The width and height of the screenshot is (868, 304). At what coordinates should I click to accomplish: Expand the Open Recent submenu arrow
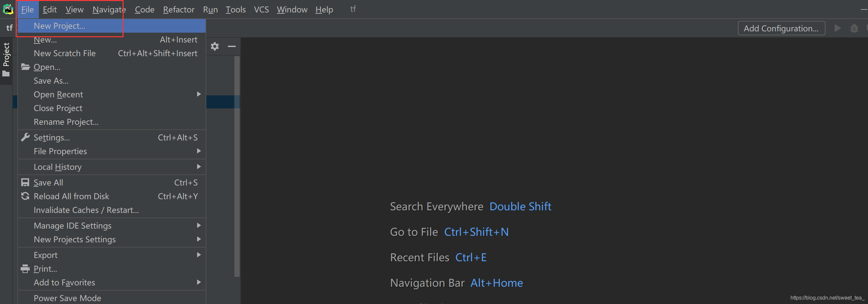[x=199, y=94]
